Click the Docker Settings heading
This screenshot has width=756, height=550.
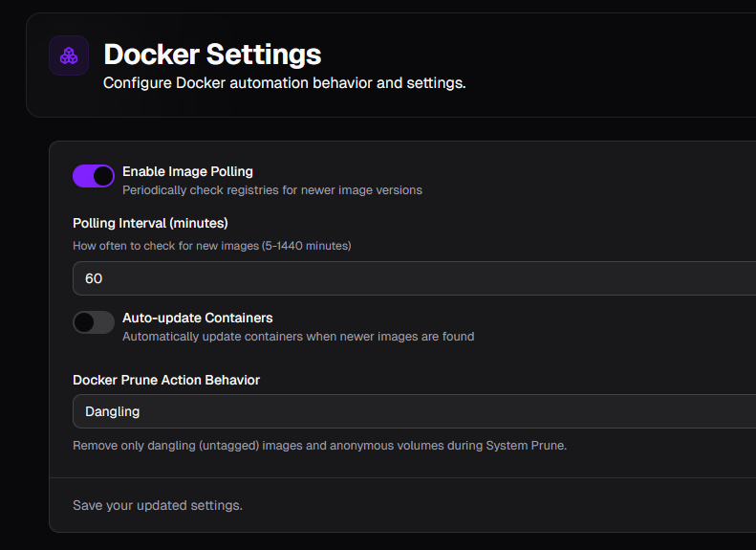[212, 54]
